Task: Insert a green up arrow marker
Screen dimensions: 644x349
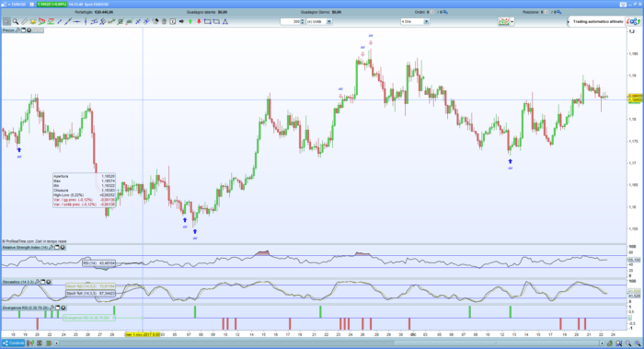Action: pyautogui.click(x=190, y=22)
